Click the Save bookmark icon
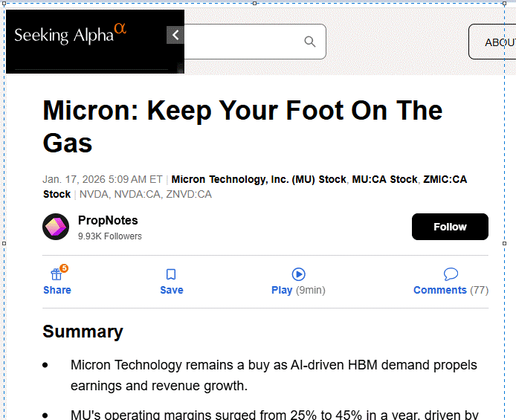Image resolution: width=516 pixels, height=420 pixels. pyautogui.click(x=171, y=274)
